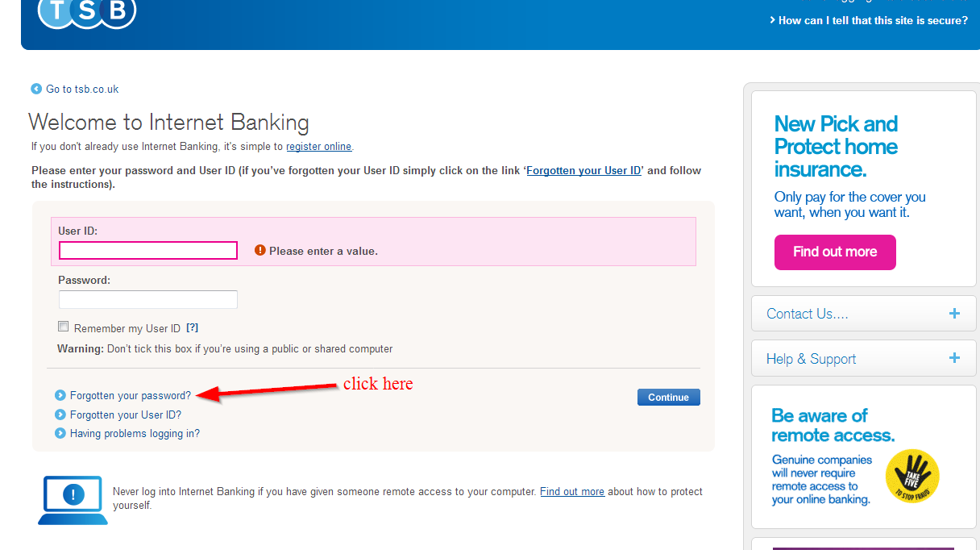Click the red error icon beside Please enter a value
980x550 pixels.
pos(260,250)
